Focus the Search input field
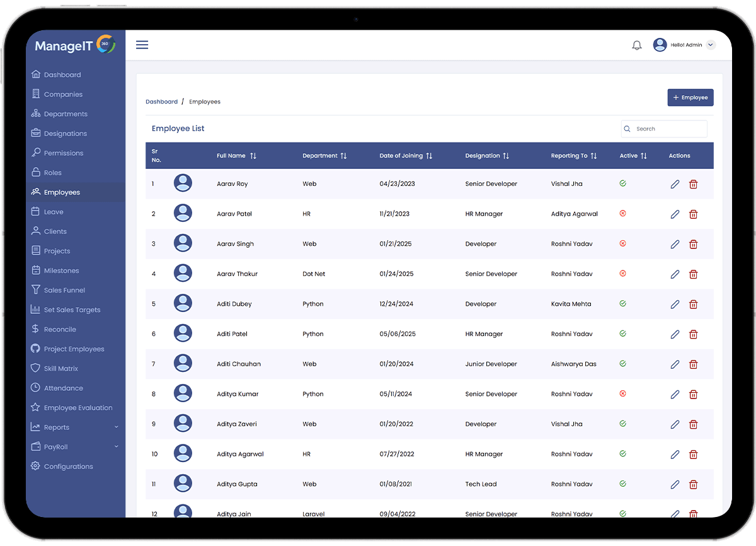 664,129
